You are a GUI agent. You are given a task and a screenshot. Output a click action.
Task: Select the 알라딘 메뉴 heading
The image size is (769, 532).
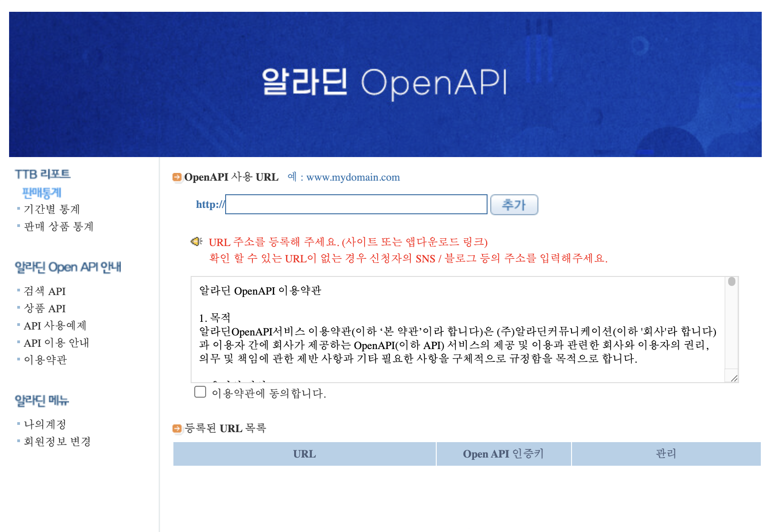tap(42, 400)
